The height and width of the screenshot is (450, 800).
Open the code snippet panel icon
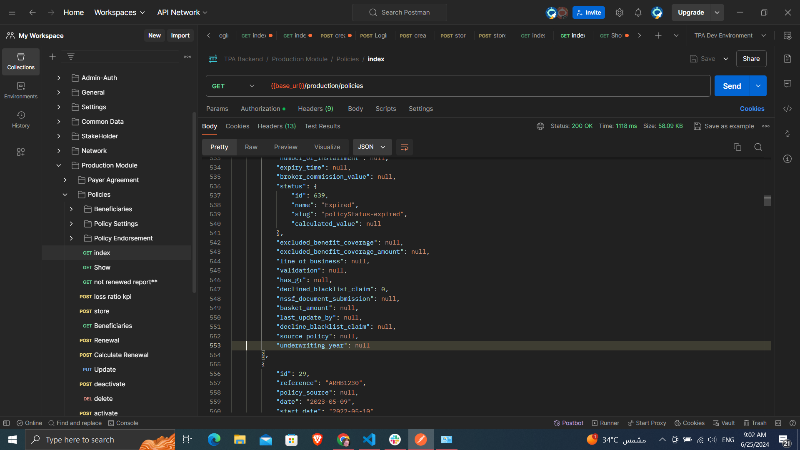point(788,109)
